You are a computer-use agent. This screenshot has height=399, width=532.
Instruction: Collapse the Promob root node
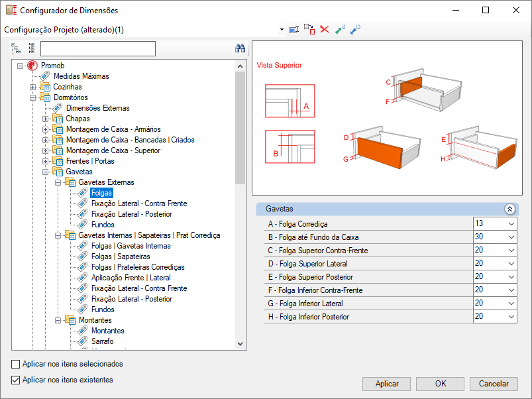pos(21,66)
